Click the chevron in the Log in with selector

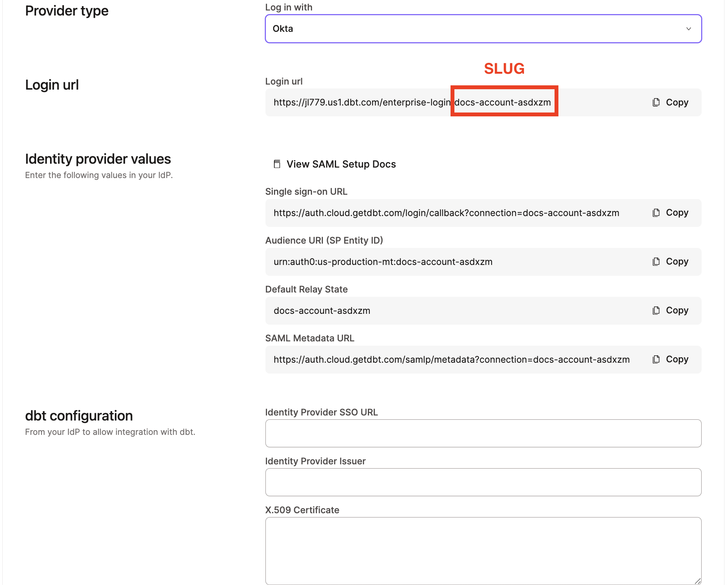689,29
